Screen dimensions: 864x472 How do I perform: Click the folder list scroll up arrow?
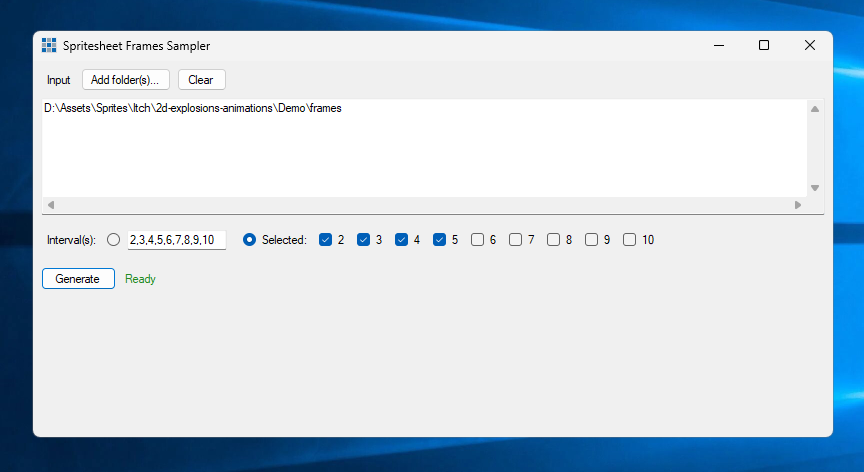click(815, 109)
